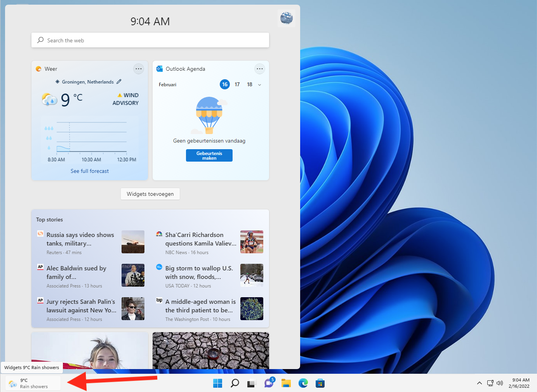
Task: Open the Sha'Carri Richardson story thumbnail
Action: tap(252, 242)
